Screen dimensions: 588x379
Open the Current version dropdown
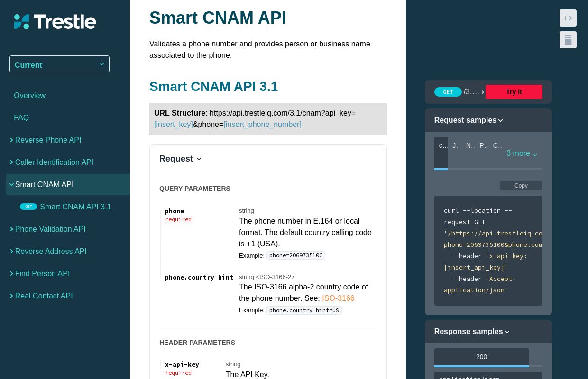[59, 64]
